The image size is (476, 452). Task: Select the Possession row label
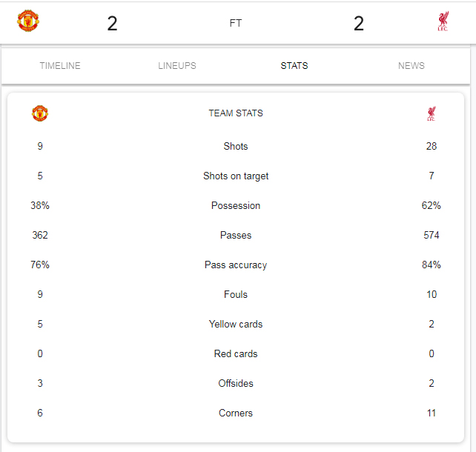(236, 206)
